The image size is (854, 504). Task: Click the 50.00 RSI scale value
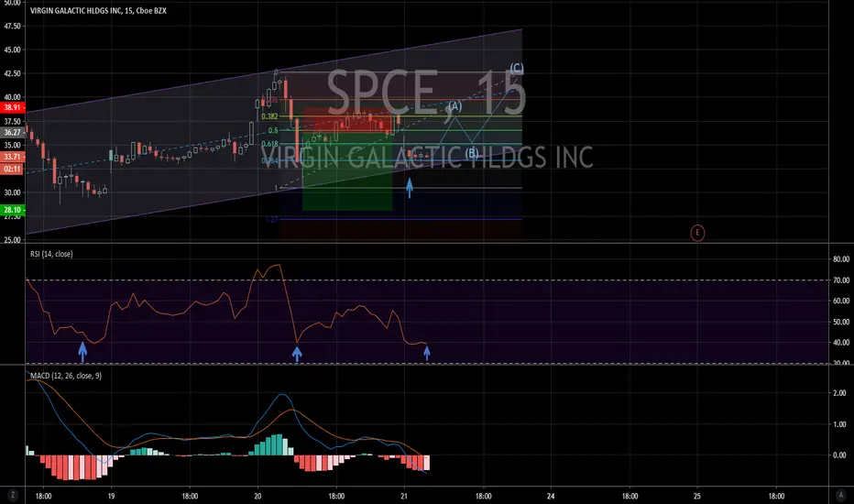(841, 322)
